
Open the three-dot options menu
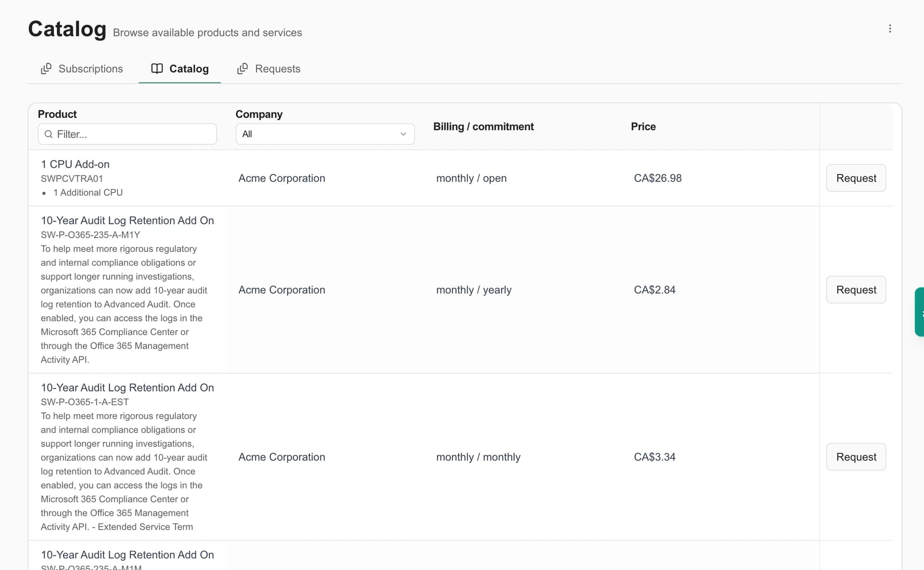890,29
